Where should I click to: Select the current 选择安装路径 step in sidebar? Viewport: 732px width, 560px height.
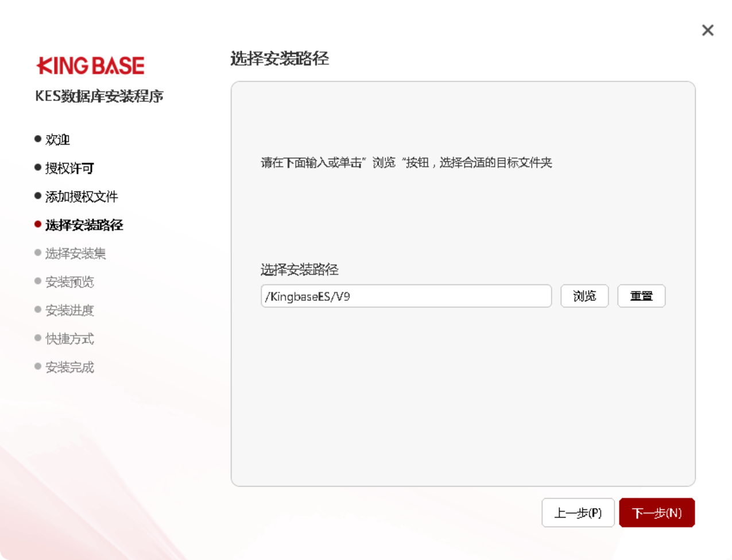pyautogui.click(x=84, y=225)
